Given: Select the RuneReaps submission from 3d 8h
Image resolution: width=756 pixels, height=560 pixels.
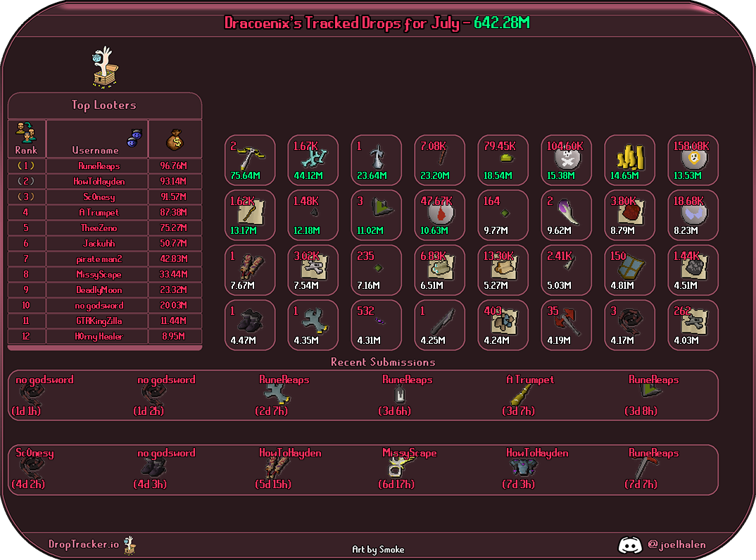Looking at the screenshot, I should (x=652, y=395).
